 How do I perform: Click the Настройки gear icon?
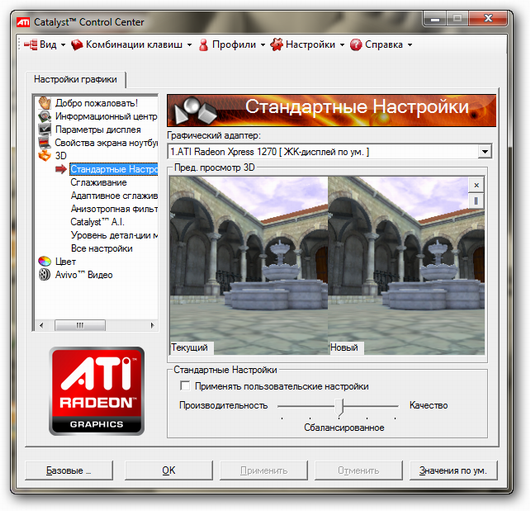[276, 45]
